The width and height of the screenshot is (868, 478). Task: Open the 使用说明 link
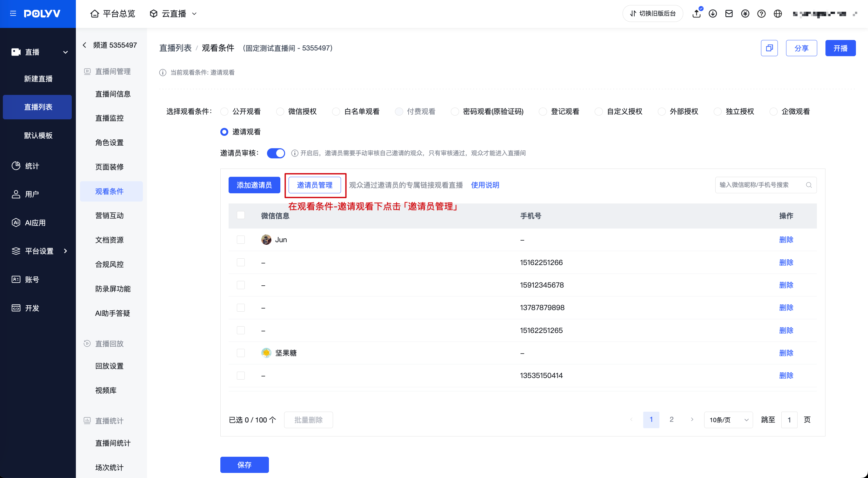485,185
